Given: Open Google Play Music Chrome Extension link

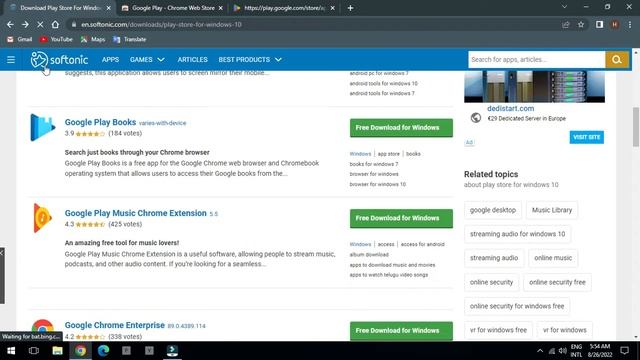Looking at the screenshot, I should 136,213.
